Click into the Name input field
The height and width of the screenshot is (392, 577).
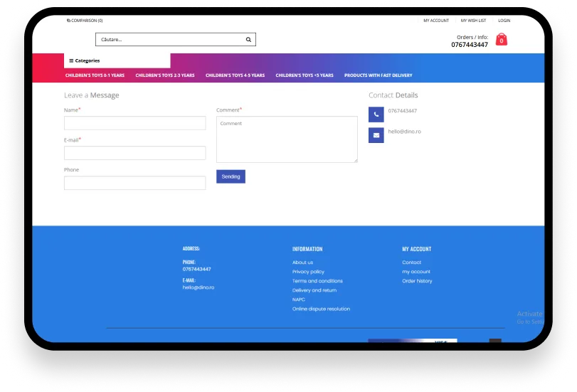coord(134,123)
